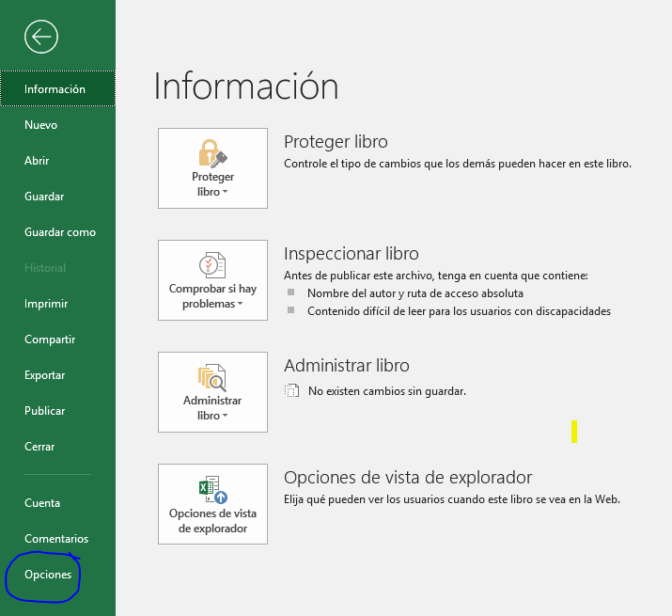Click the document icon beside No existen cambios

292,391
